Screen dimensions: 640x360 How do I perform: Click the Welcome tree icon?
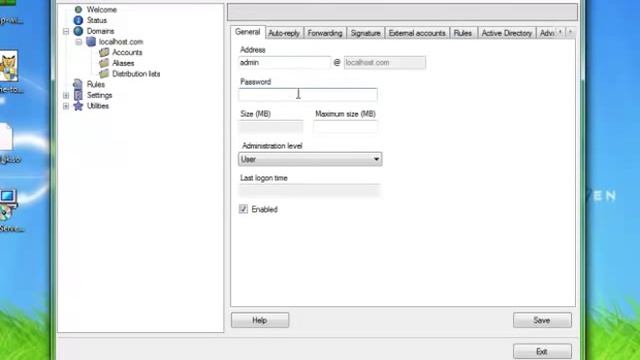(78, 9)
